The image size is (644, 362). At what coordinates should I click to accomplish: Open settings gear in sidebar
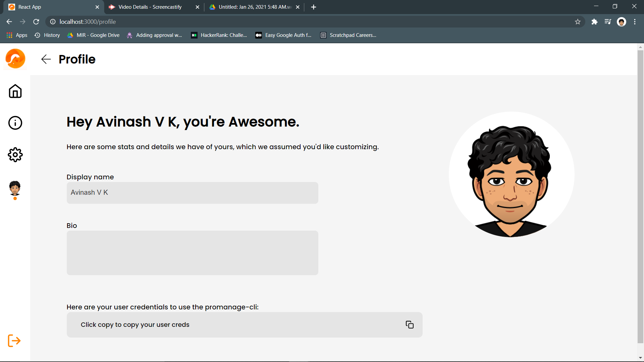(15, 155)
